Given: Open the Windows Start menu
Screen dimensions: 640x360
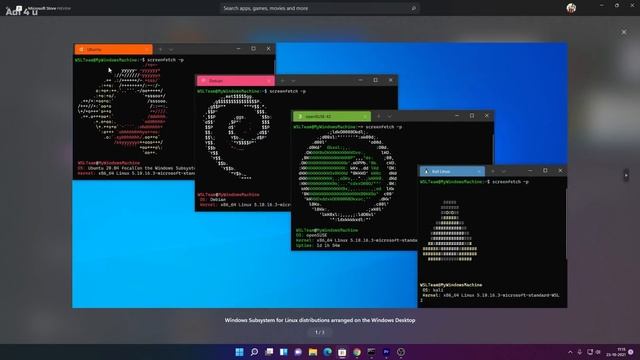Looking at the screenshot, I should tap(240, 352).
